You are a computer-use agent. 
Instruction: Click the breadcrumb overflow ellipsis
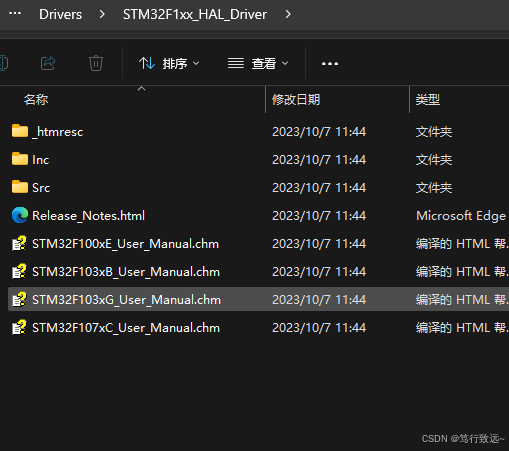(15, 14)
